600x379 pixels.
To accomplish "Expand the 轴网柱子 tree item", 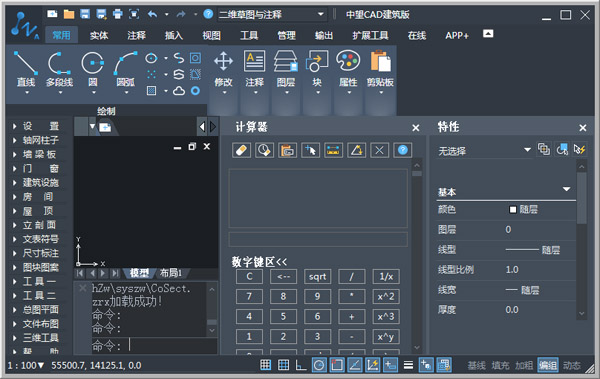I will pos(15,140).
